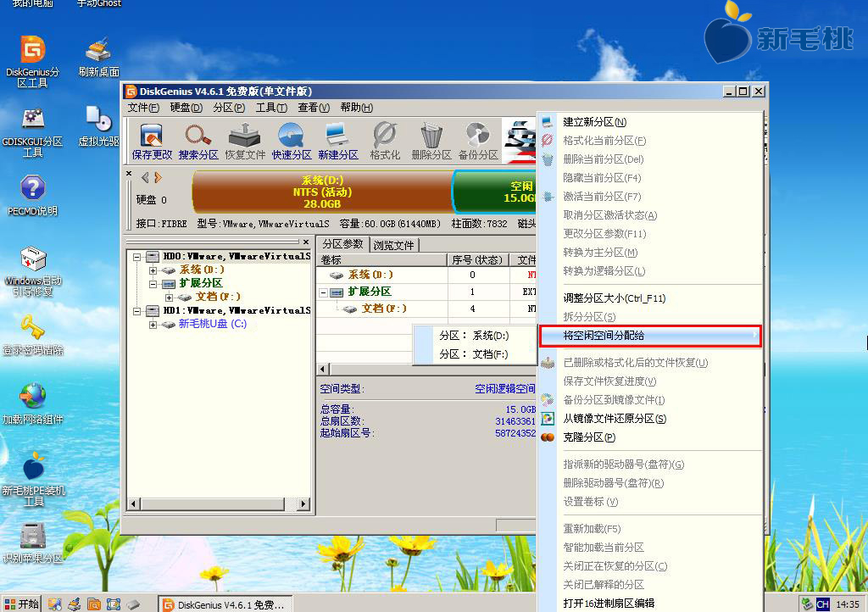Collapse 扩展分区 in the disk tree
The height and width of the screenshot is (612, 868).
(x=153, y=284)
